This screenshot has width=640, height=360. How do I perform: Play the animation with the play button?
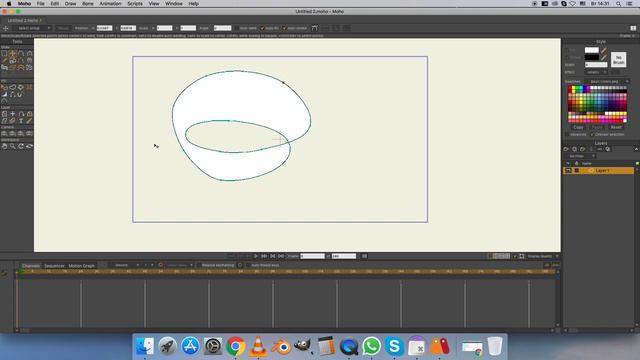(x=256, y=256)
